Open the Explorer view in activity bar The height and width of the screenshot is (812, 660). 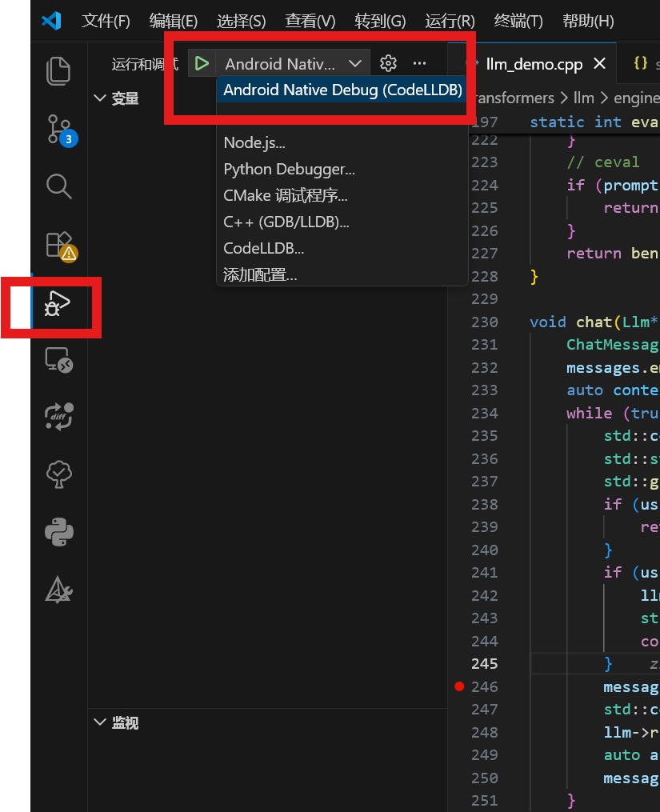coord(59,71)
